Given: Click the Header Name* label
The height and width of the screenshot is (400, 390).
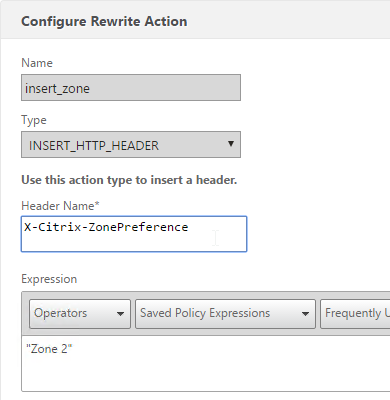Looking at the screenshot, I should [x=60, y=206].
